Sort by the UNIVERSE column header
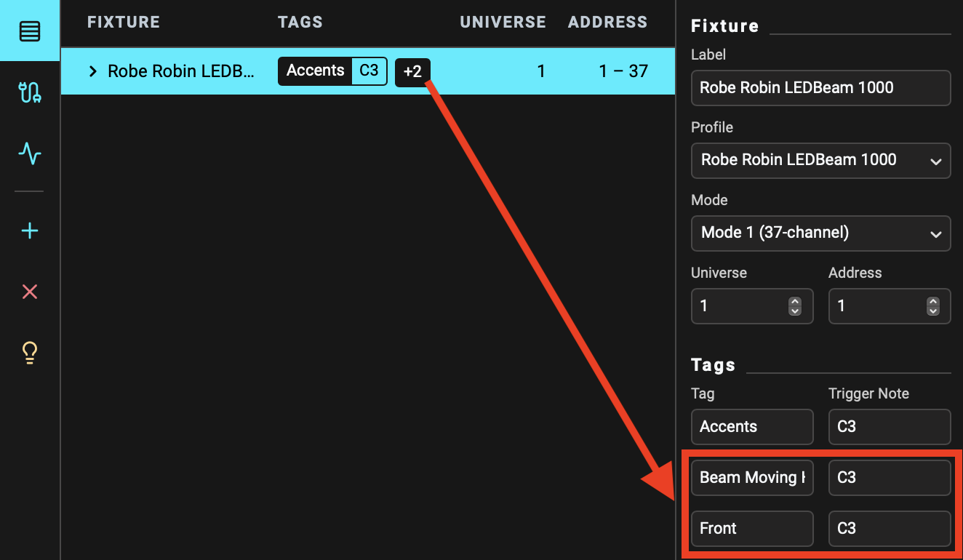The height and width of the screenshot is (560, 963). 503,23
